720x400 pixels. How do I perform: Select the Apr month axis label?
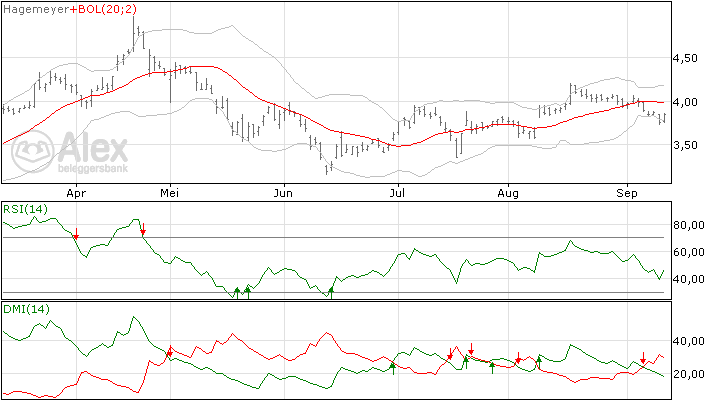point(76,193)
